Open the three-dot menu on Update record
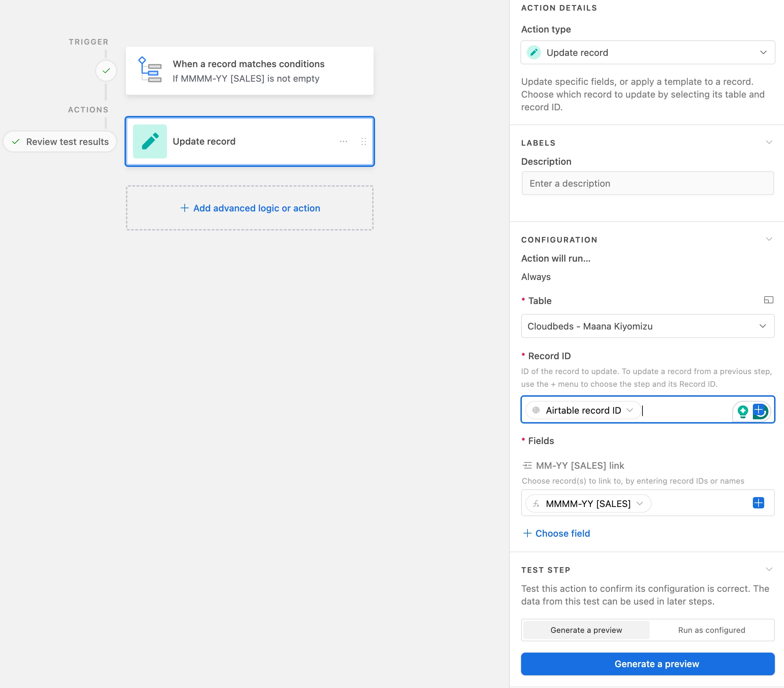 click(343, 141)
